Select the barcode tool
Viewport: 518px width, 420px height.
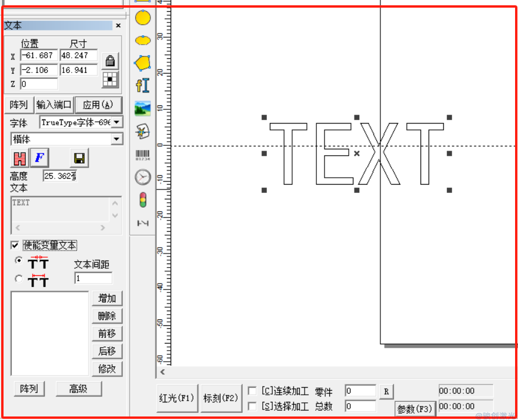[143, 155]
